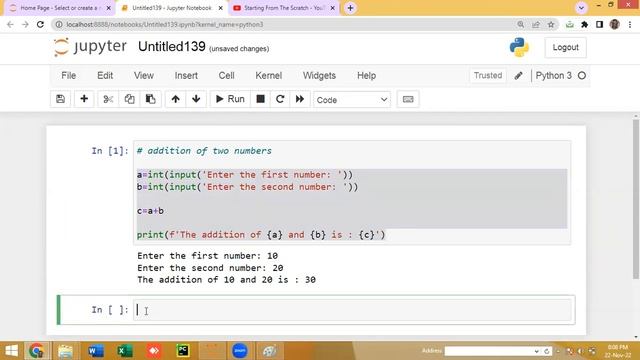640x360 pixels.
Task: Reload the browser page
Action: point(40,24)
